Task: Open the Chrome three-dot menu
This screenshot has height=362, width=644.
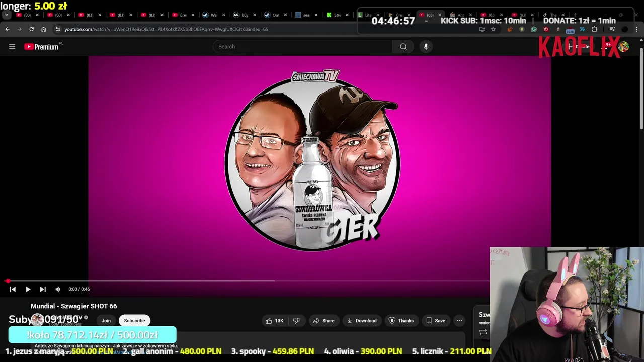Action: point(636,29)
